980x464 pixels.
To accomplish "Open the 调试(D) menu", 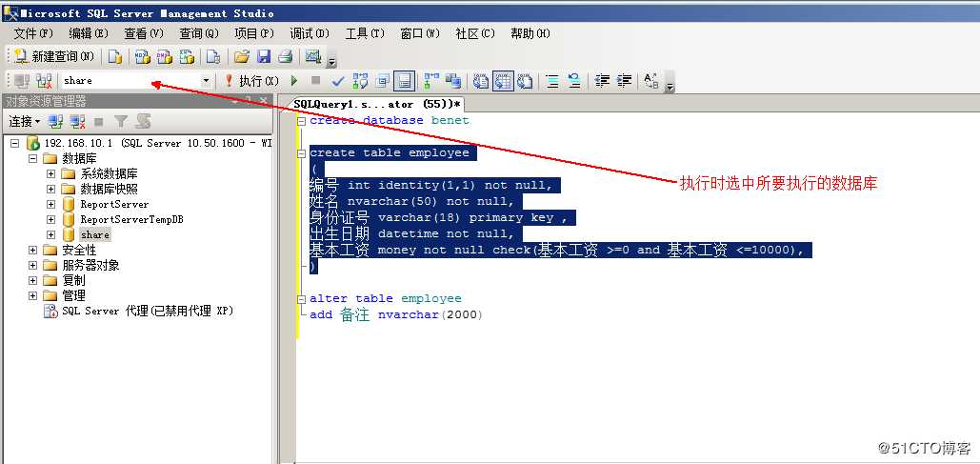I will pos(310,33).
